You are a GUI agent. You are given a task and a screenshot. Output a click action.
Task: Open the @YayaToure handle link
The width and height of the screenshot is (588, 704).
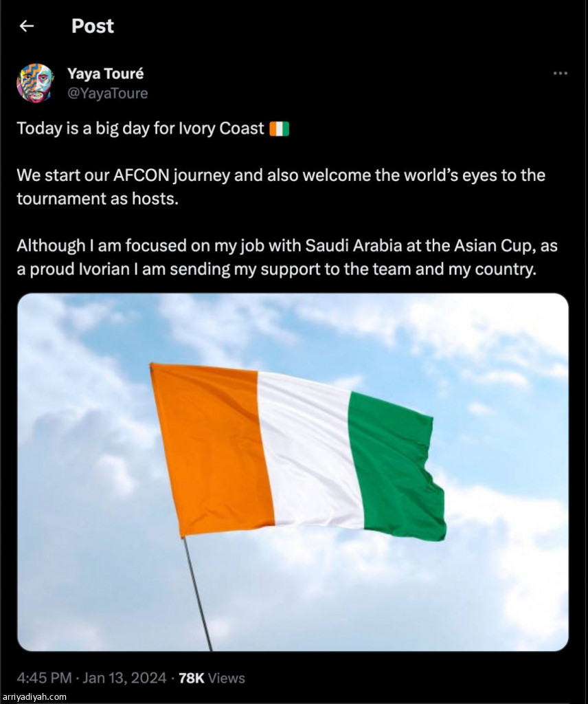tap(107, 93)
